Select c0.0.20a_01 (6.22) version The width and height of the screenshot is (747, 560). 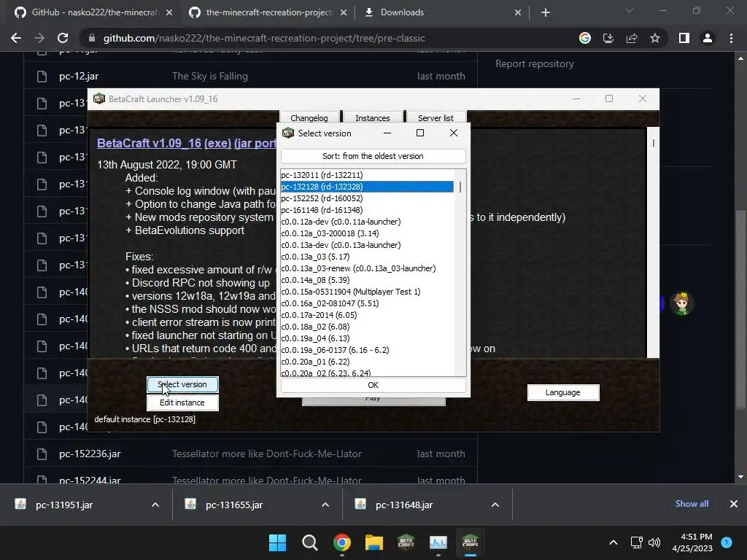pyautogui.click(x=367, y=362)
